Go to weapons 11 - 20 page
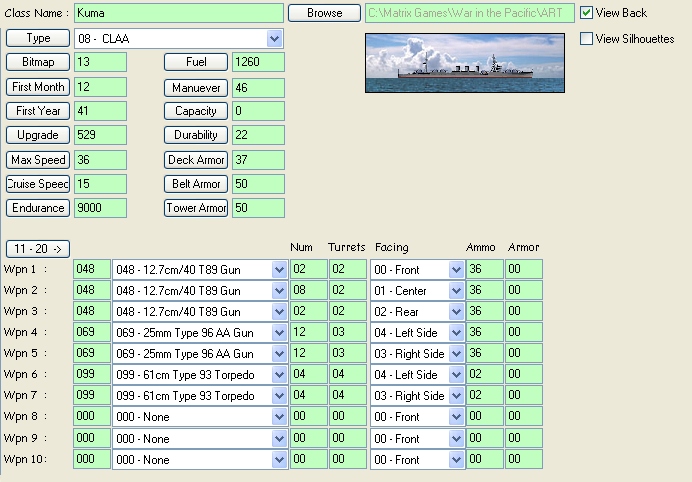Screen dimensions: 692x482 click(x=38, y=249)
